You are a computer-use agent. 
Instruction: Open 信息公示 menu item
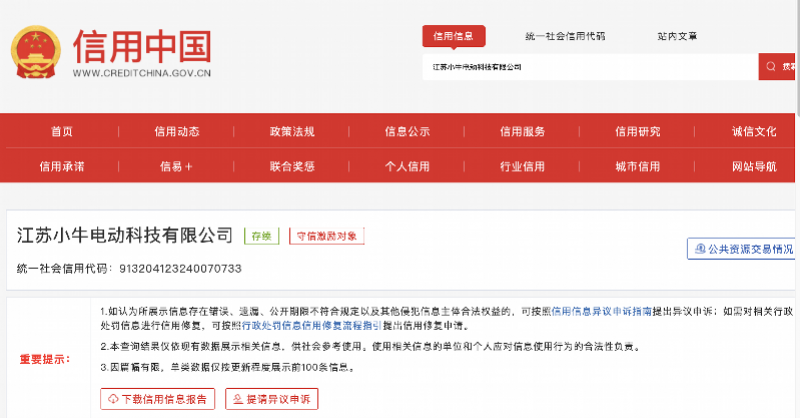pyautogui.click(x=407, y=132)
